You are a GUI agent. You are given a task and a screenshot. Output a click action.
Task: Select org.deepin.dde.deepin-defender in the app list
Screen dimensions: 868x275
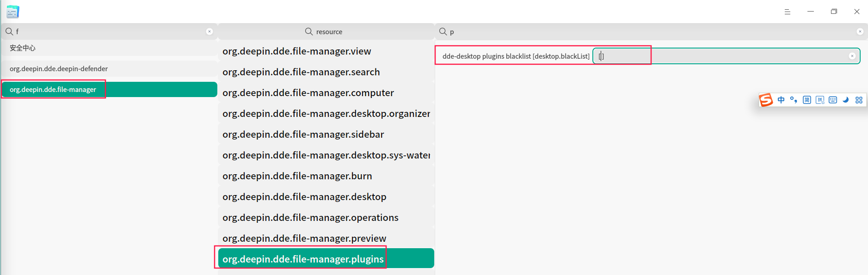point(109,69)
